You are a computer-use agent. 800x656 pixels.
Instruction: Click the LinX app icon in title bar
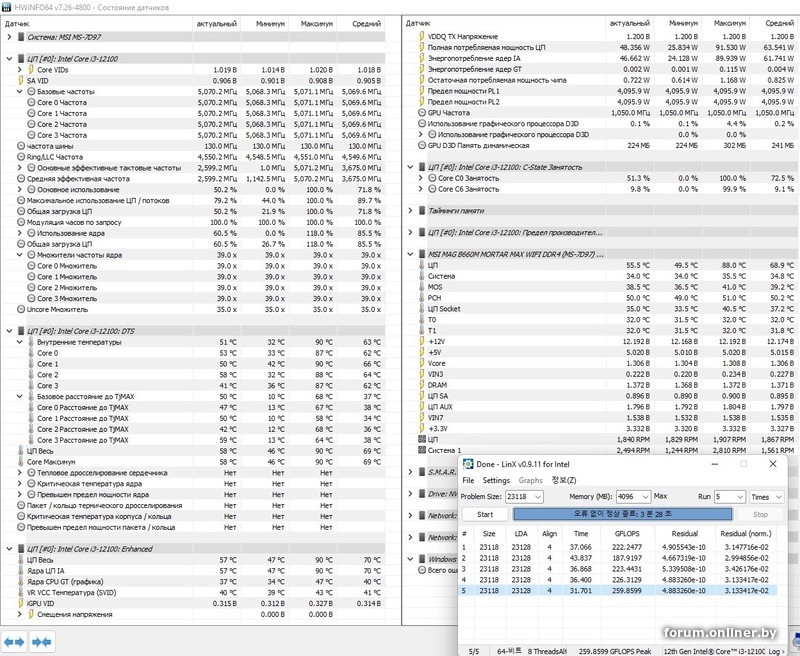tap(466, 465)
